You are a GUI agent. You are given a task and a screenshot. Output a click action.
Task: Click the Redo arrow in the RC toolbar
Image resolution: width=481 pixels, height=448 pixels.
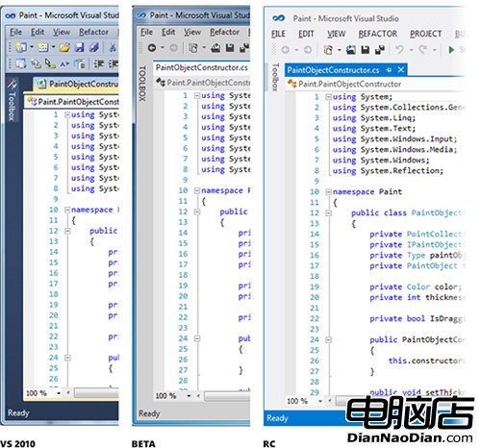(422, 50)
